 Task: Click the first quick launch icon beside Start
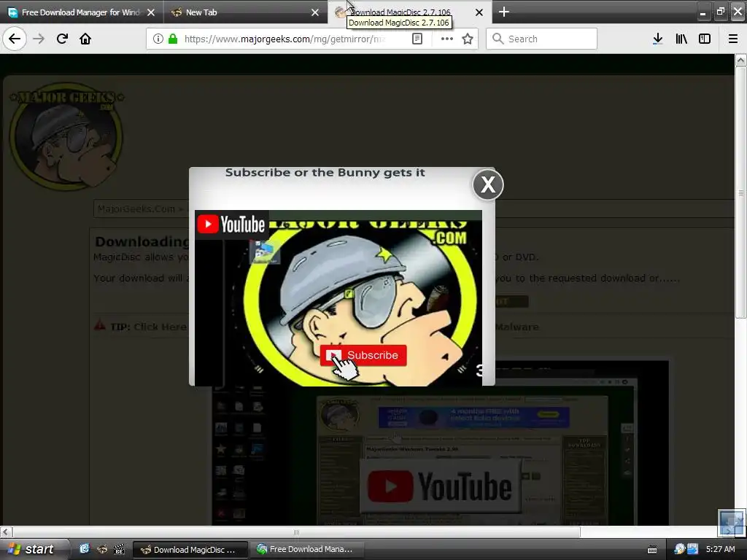pyautogui.click(x=85, y=549)
